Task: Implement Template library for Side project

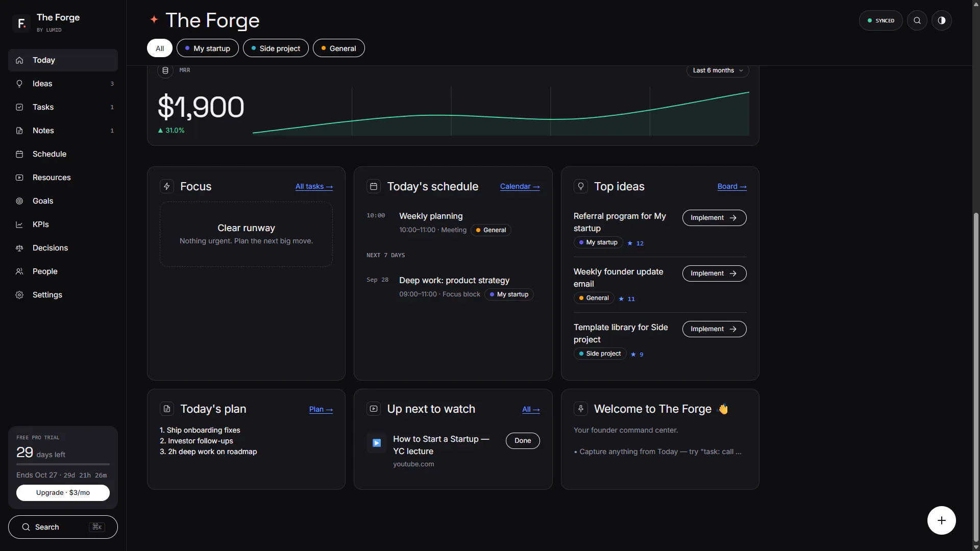Action: point(714,329)
